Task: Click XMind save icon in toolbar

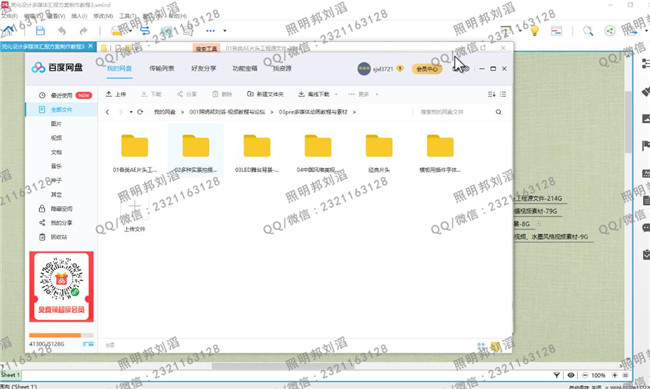Action: coord(40,31)
